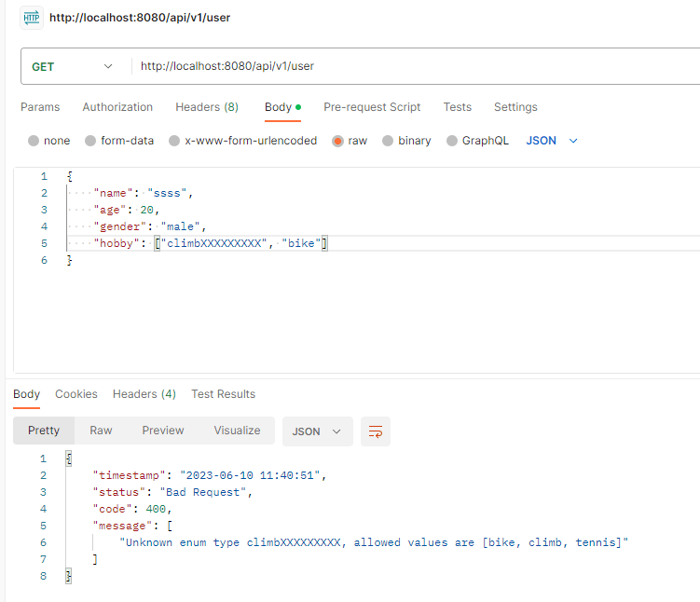Select the raw body radio button
Image resolution: width=700 pixels, height=602 pixels.
click(x=338, y=141)
